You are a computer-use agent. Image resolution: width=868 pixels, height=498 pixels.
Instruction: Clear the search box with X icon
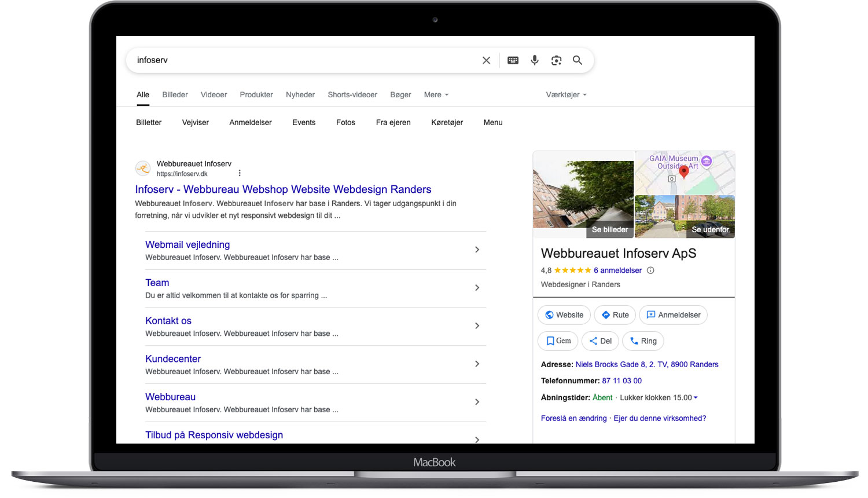pyautogui.click(x=486, y=60)
